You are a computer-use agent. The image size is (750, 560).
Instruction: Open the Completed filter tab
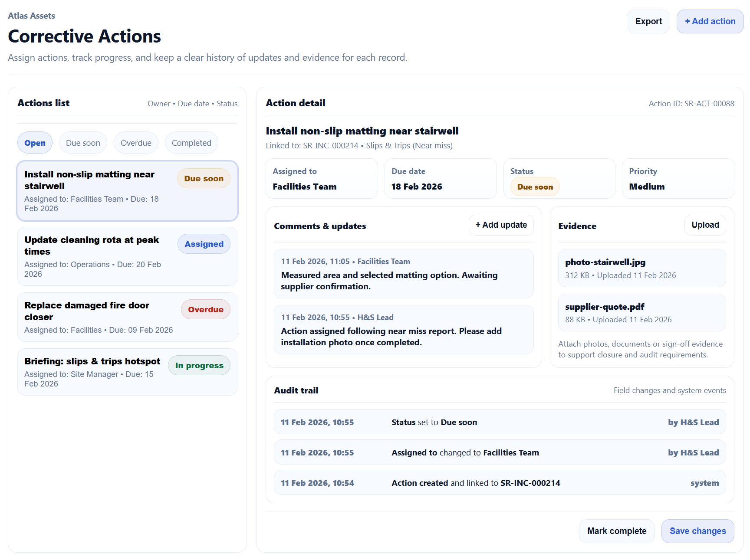(191, 143)
